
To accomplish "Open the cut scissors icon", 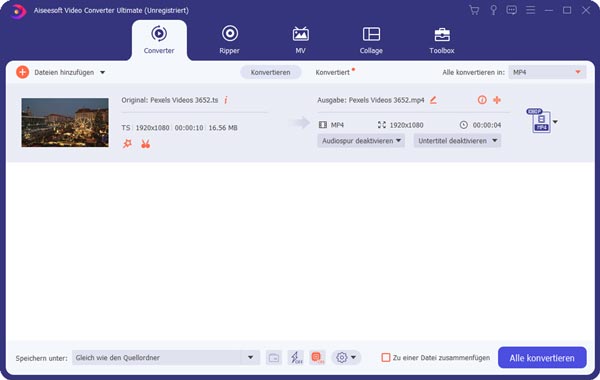I will coord(145,144).
